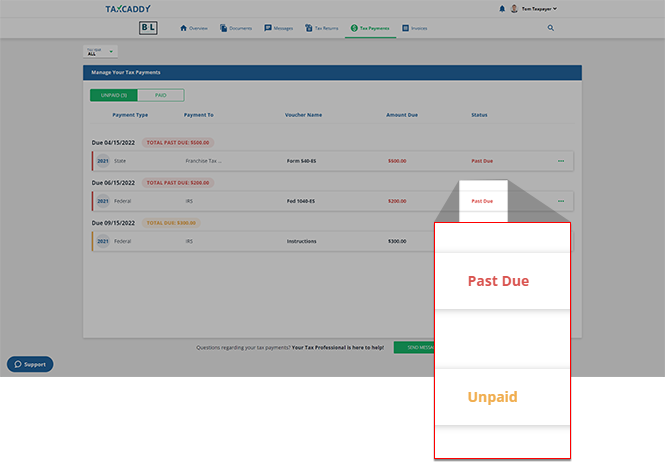Click Due 04/15/2022 date heading
Image resolution: width=665 pixels, height=465 pixels.
point(113,143)
